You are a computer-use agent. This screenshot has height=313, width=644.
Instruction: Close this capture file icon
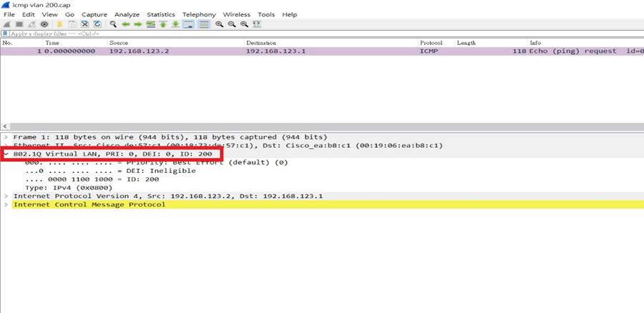click(84, 24)
